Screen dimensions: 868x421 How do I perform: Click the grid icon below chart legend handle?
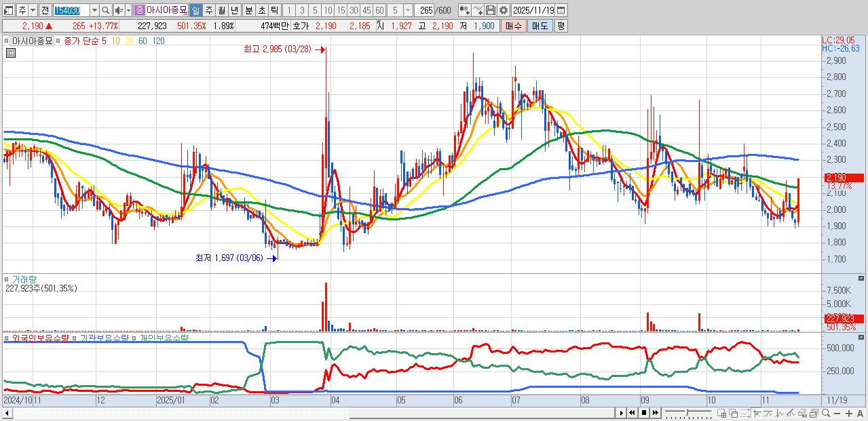tap(10, 53)
